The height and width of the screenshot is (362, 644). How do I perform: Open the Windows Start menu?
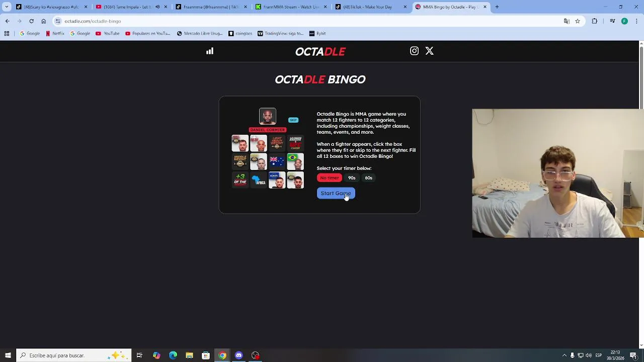click(x=8, y=355)
